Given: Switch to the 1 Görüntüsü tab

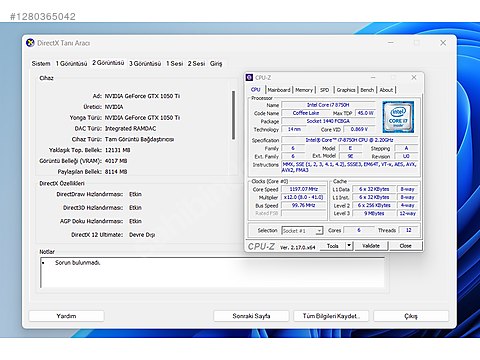Looking at the screenshot, I should [71, 63].
